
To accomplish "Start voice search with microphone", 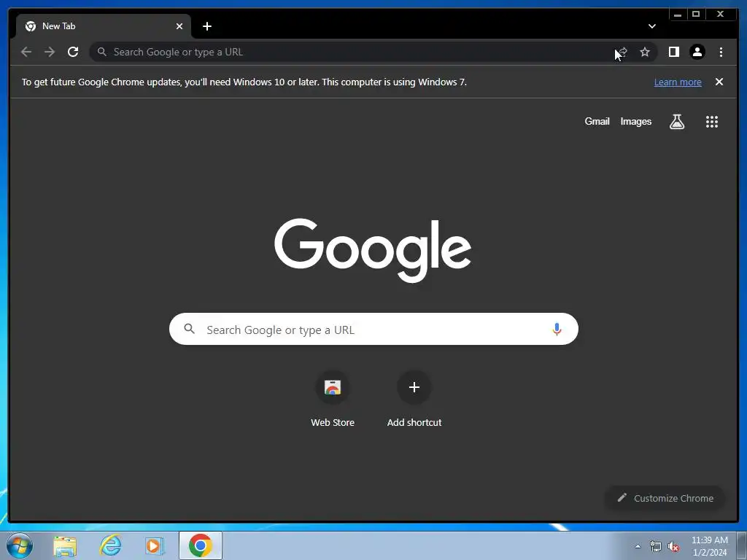I will tap(557, 329).
